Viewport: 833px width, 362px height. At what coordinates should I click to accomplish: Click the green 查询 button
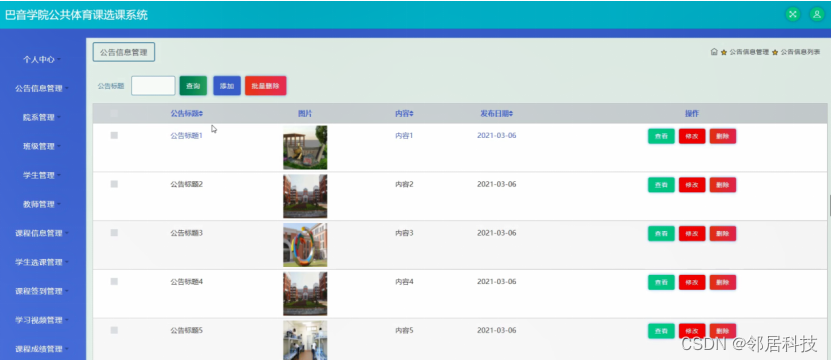[193, 86]
